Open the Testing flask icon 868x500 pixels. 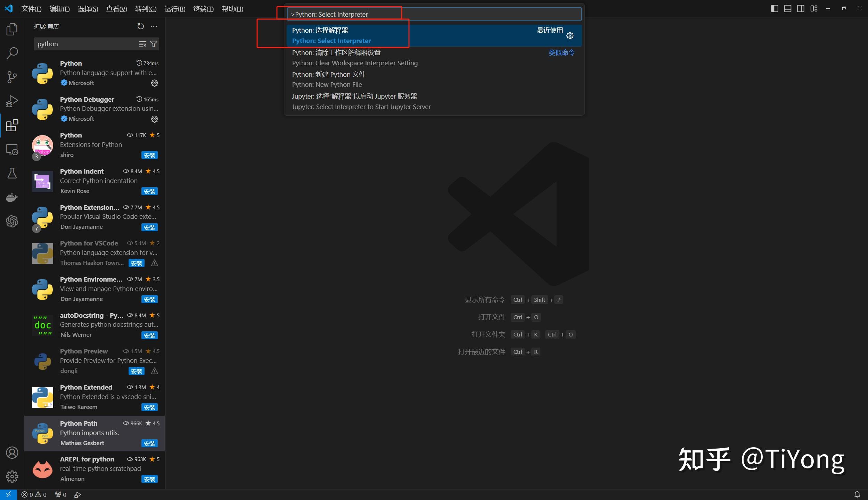[12, 173]
